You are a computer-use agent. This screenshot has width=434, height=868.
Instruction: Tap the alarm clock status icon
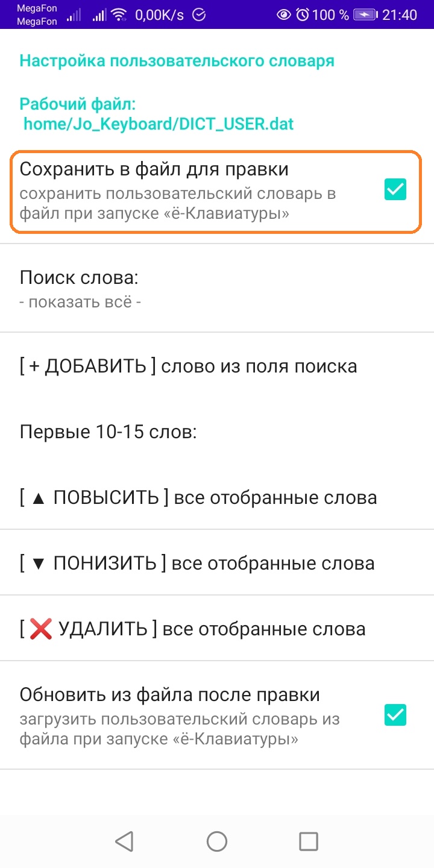click(303, 14)
